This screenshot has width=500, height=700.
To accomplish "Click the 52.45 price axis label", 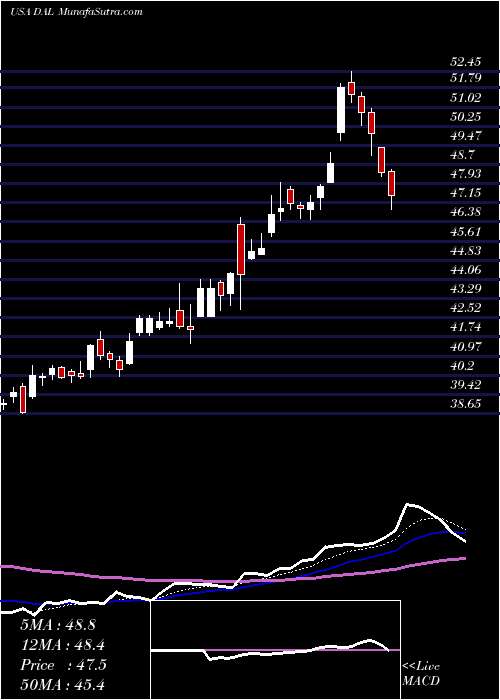I will click(x=466, y=62).
